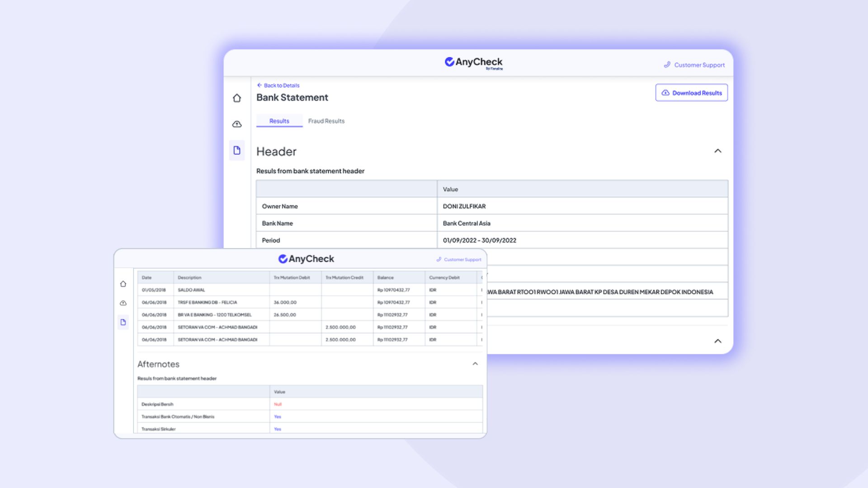Viewport: 868px width, 488px height.
Task: Open cloud upload icon in front window sidebar
Action: (123, 303)
